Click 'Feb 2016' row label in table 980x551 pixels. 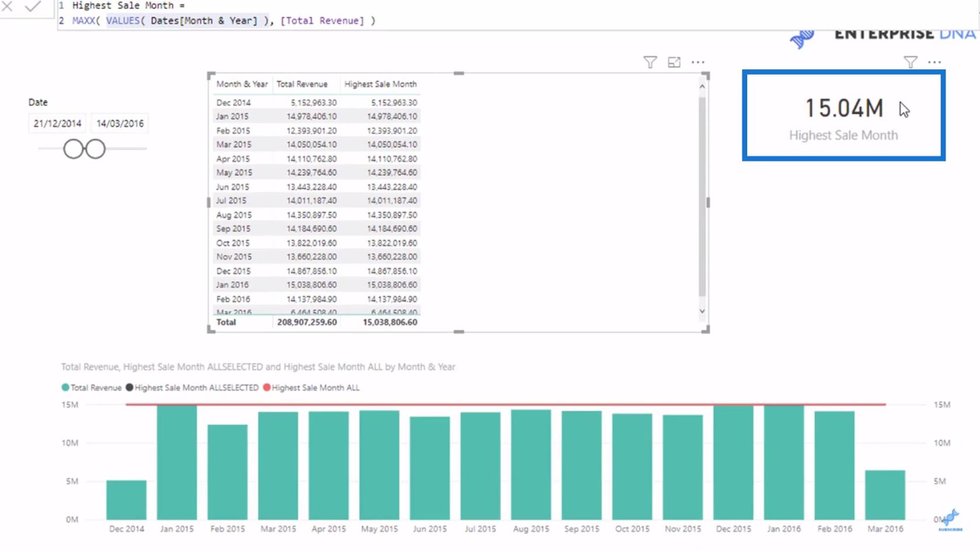pos(233,299)
